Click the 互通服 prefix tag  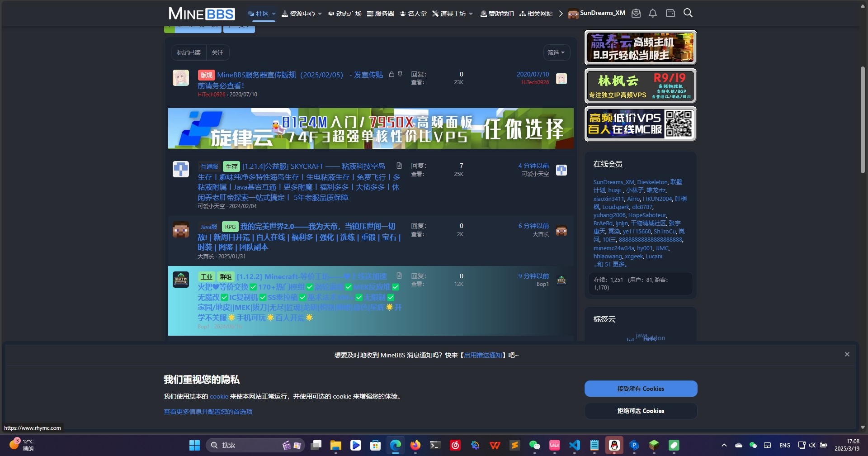209,166
